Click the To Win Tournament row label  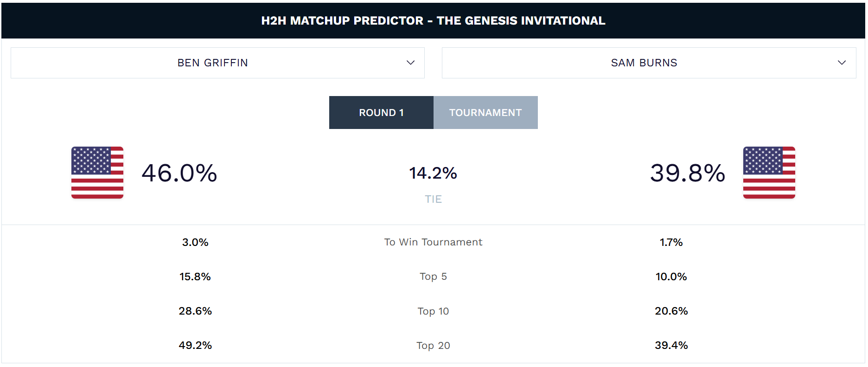click(433, 242)
